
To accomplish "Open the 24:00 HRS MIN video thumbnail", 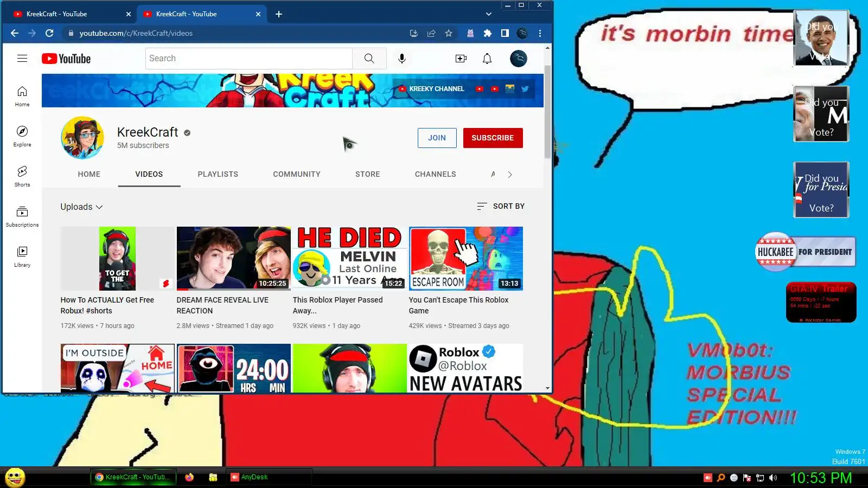I will (234, 368).
